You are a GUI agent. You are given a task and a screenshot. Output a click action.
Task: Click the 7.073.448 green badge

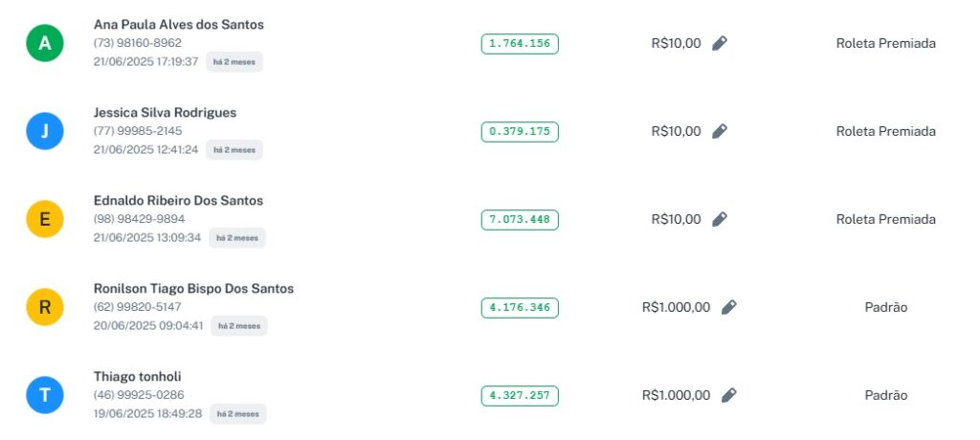520,219
